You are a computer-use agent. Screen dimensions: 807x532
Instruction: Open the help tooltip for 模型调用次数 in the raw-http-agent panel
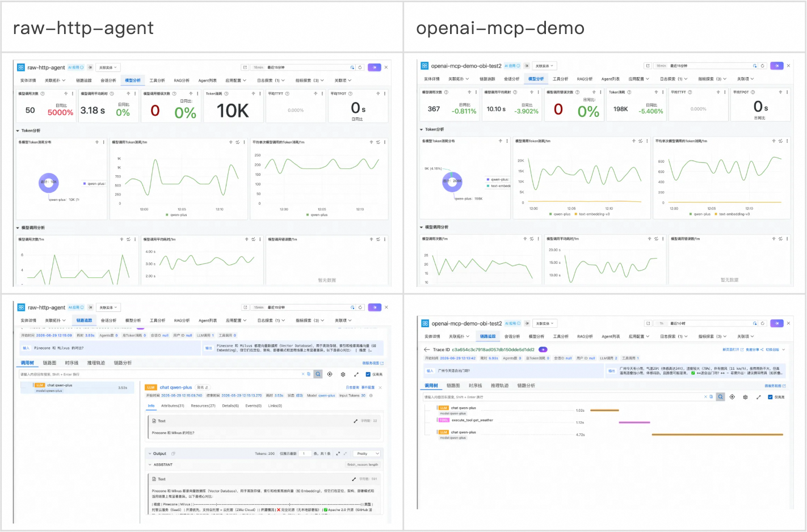coord(43,94)
